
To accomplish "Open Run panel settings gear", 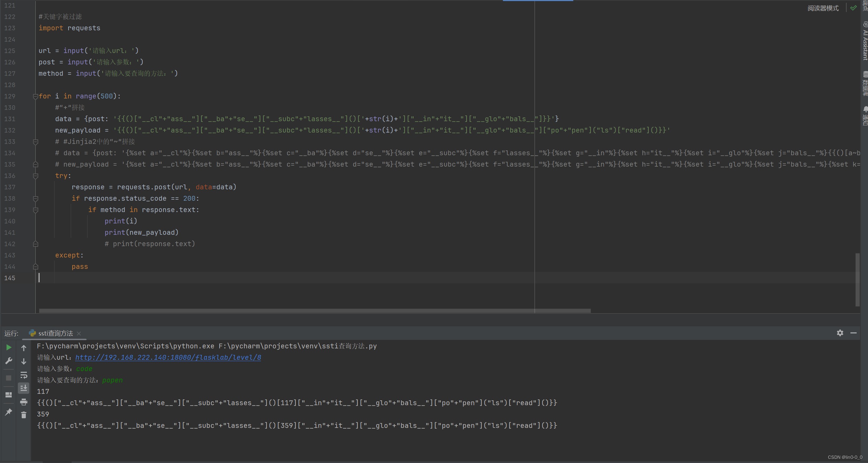I will pos(840,333).
